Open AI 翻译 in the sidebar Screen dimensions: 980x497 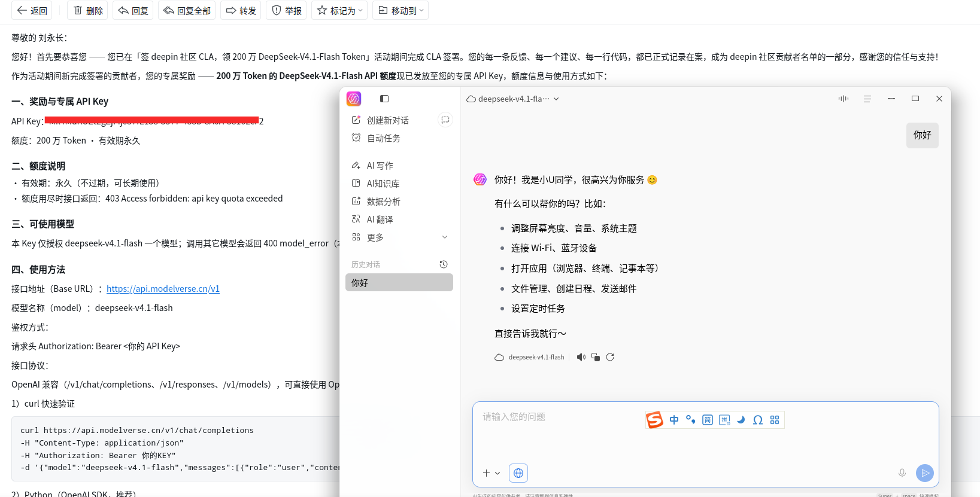pos(372,219)
